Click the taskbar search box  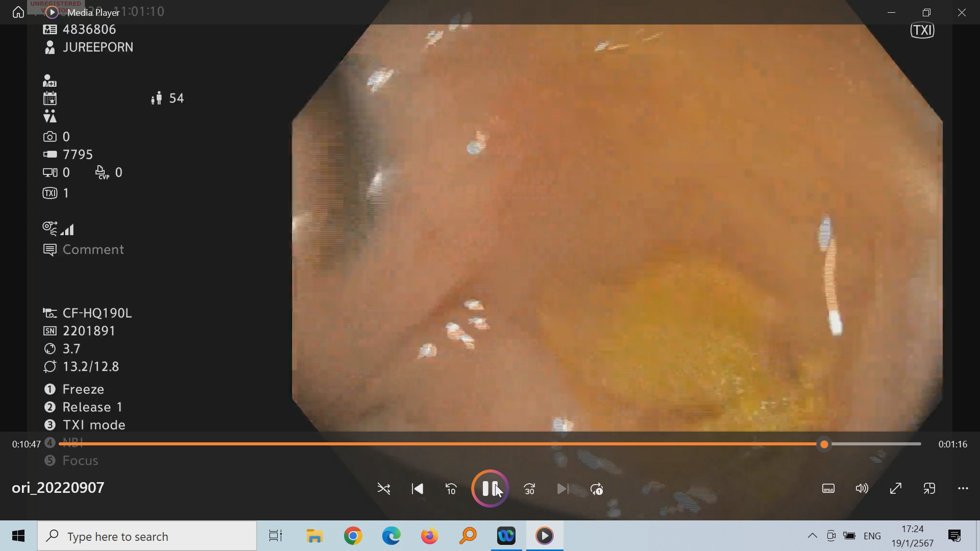(147, 536)
